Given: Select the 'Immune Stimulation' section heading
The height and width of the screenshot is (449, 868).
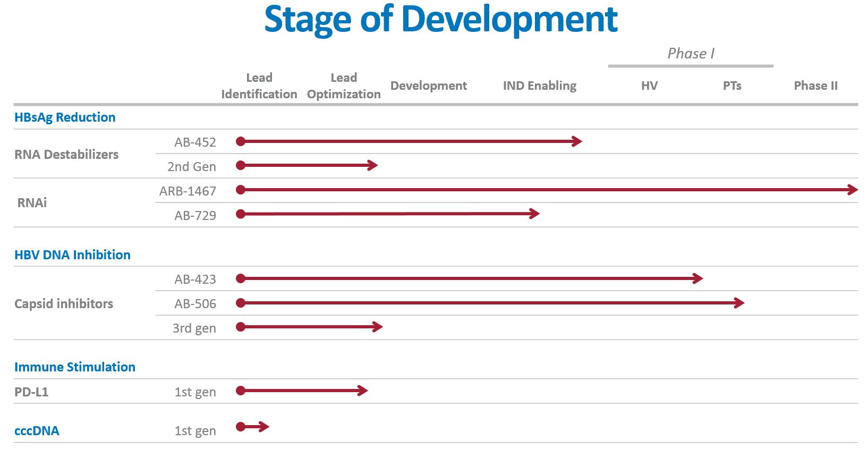Looking at the screenshot, I should (x=75, y=367).
